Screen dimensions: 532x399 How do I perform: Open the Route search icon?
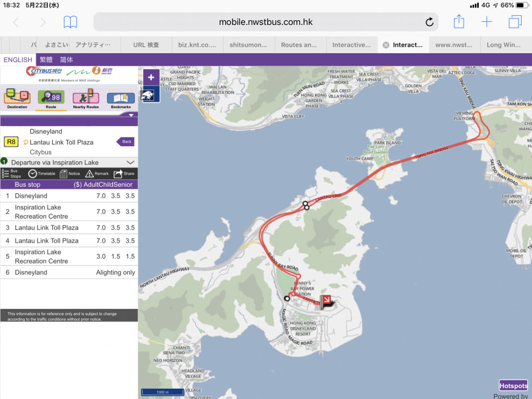click(x=51, y=99)
